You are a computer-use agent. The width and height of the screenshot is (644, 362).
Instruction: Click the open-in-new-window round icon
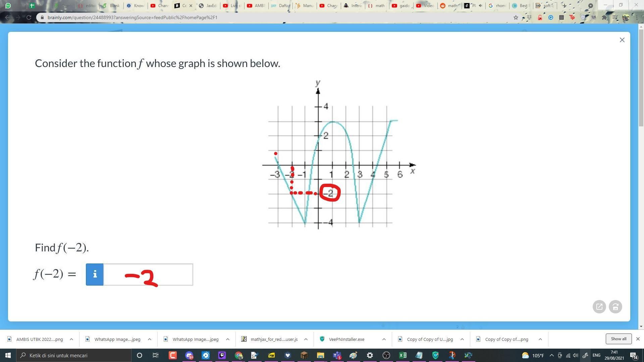tap(599, 307)
